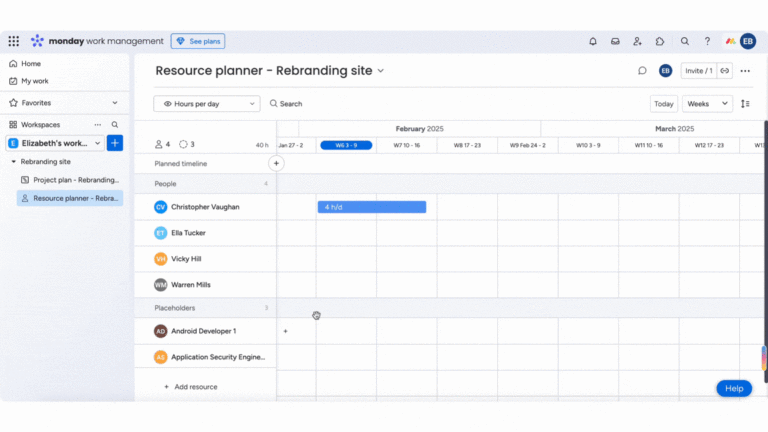Click the Today button
The height and width of the screenshot is (432, 768).
point(664,104)
